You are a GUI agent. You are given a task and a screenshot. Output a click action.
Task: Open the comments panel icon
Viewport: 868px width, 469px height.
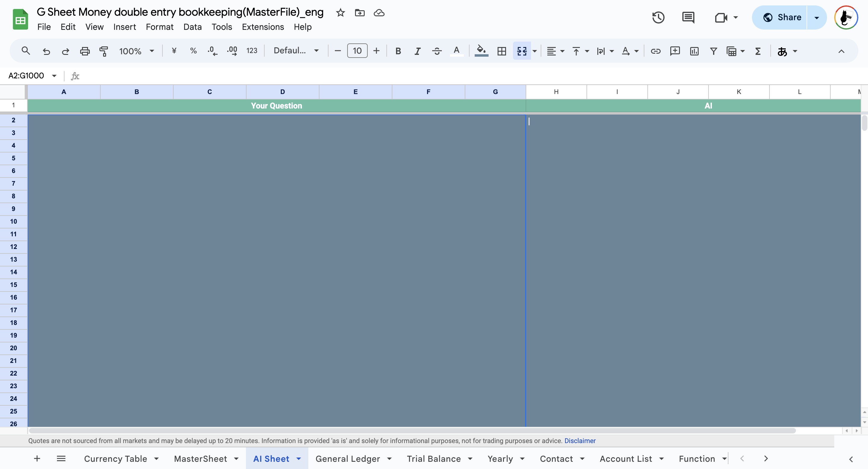coord(688,17)
